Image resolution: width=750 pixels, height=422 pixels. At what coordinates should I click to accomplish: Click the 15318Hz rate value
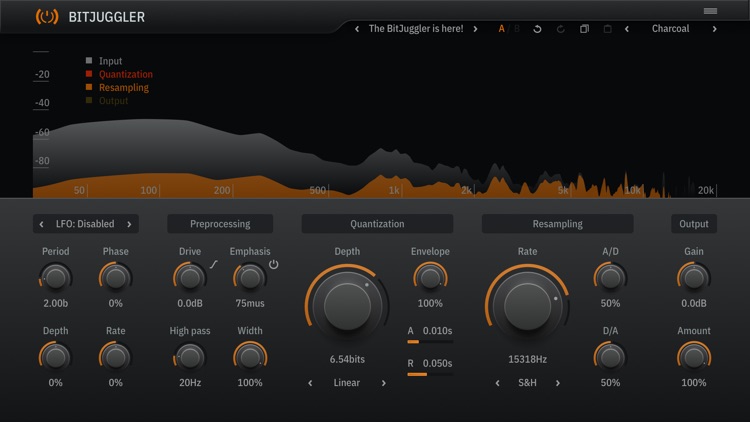tap(528, 359)
